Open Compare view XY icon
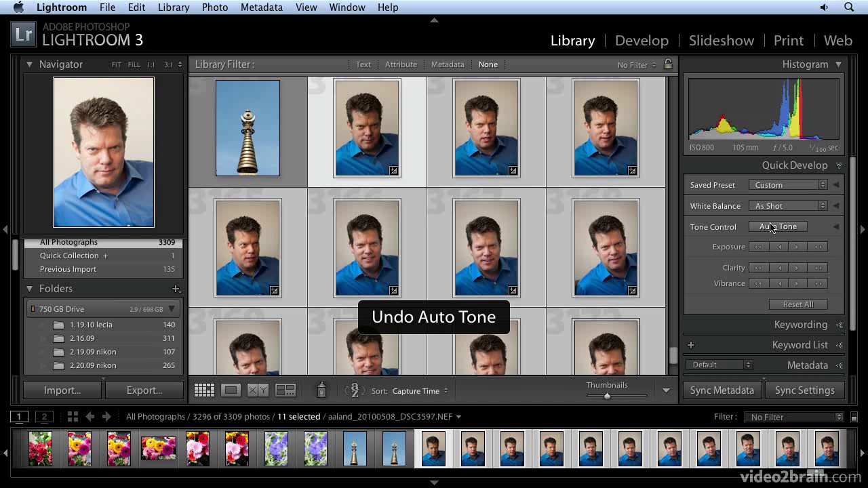Screen dimensions: 868x488 tap(258, 390)
